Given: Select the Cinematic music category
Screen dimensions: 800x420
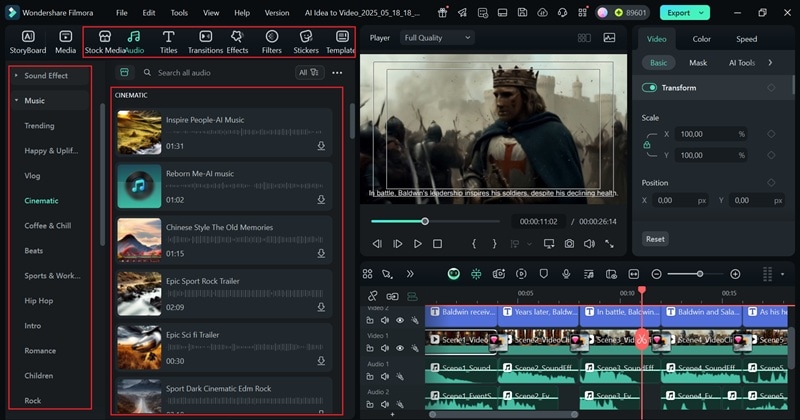Looking at the screenshot, I should pyautogui.click(x=41, y=201).
